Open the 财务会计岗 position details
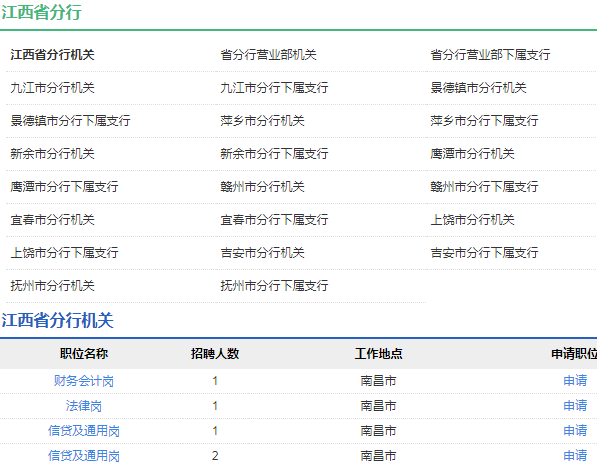The height and width of the screenshot is (467, 597). point(84,381)
